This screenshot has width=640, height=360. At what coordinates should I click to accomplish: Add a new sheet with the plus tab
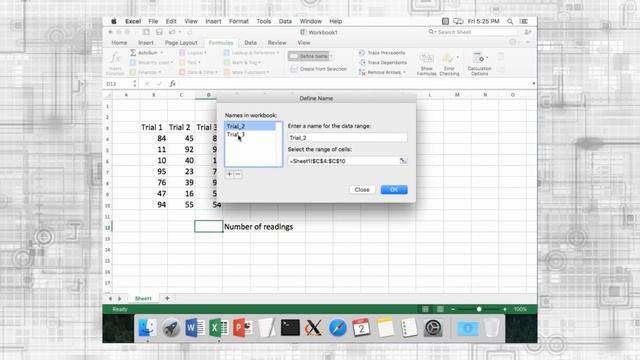click(167, 298)
